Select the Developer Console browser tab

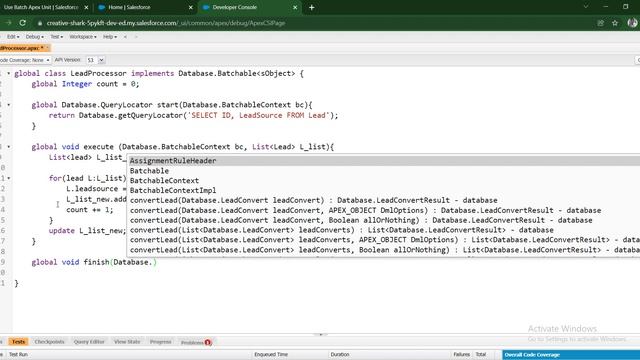[x=249, y=7]
